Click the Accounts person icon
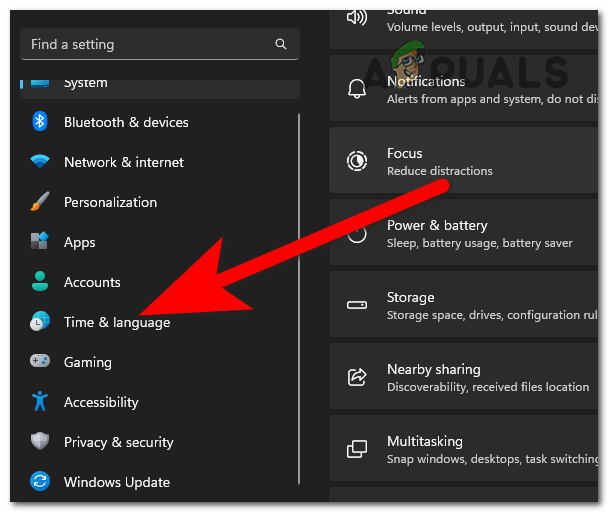 tap(40, 281)
